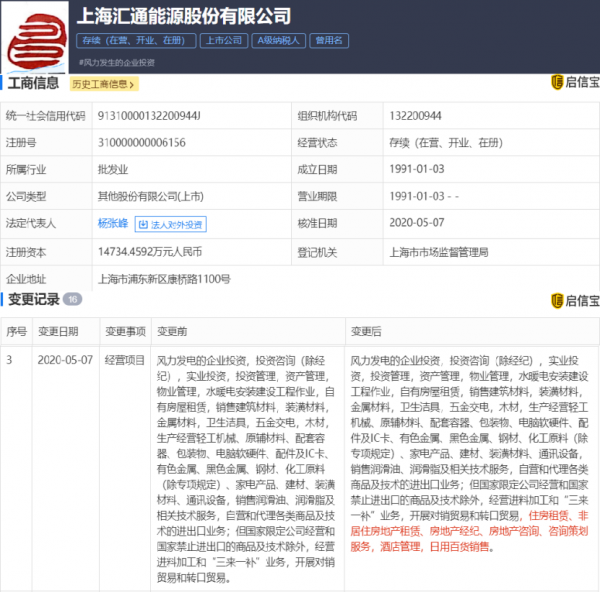Click the 变更日期 column header
Screen dimensions: 600x592
58,331
